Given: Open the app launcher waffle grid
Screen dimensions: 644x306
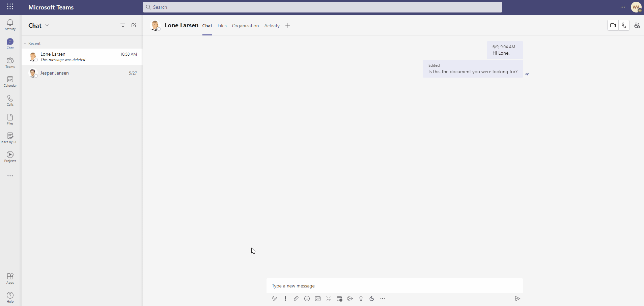Looking at the screenshot, I should click(10, 7).
